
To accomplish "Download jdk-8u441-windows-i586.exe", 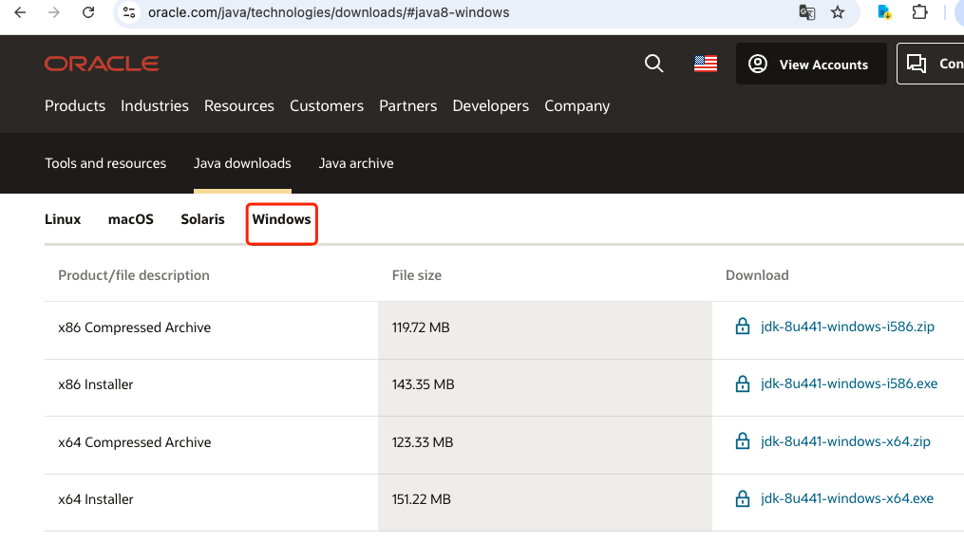I will (849, 383).
